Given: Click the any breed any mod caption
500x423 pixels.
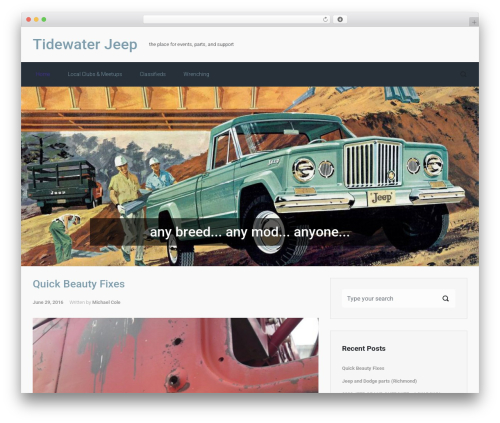Looking at the screenshot, I should click(250, 232).
